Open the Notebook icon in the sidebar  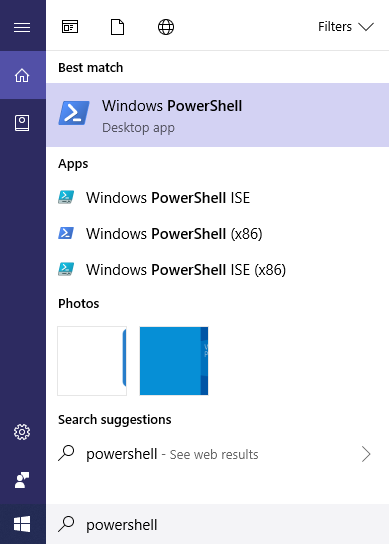tap(22, 123)
